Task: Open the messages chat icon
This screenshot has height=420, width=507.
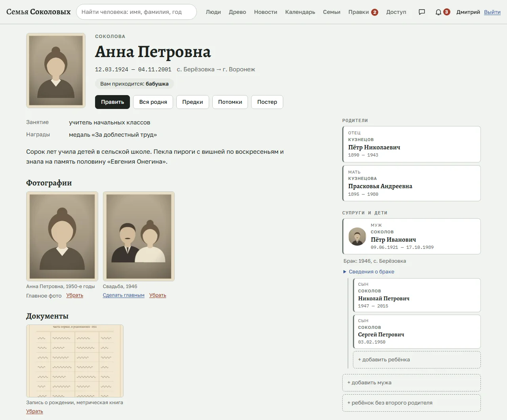Action: (422, 12)
